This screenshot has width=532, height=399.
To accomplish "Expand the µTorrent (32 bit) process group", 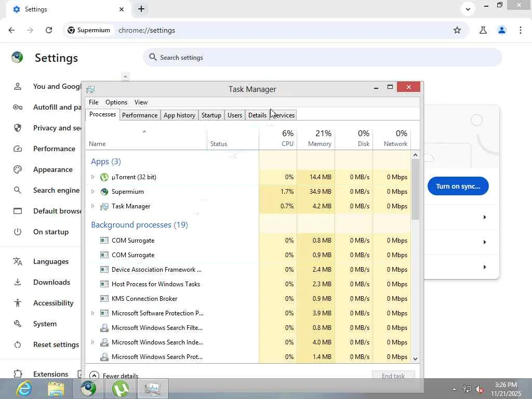I will [x=92, y=177].
